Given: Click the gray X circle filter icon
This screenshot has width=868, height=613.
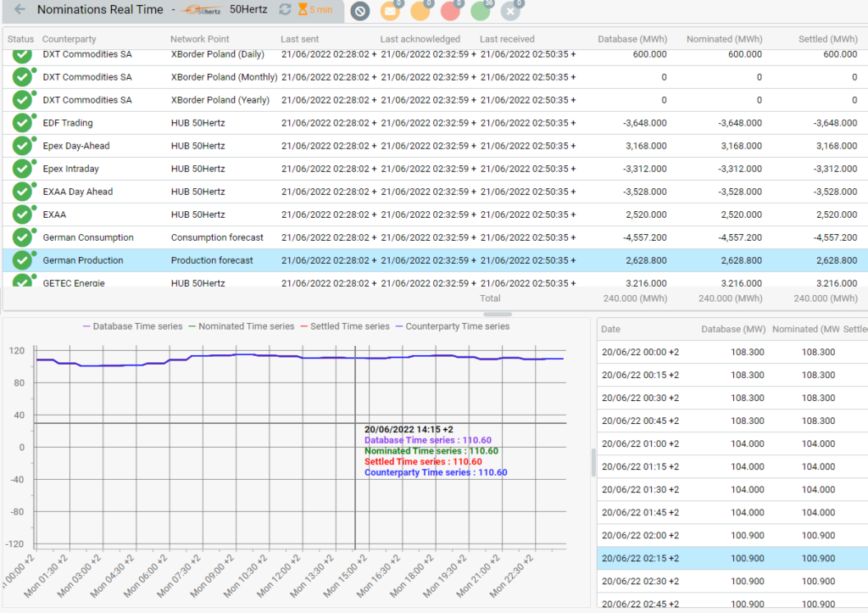Looking at the screenshot, I should [x=510, y=12].
